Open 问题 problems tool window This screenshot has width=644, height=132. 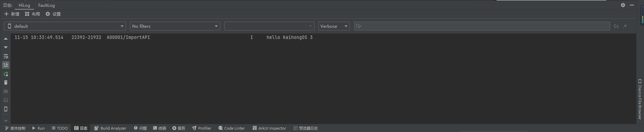click(x=140, y=128)
